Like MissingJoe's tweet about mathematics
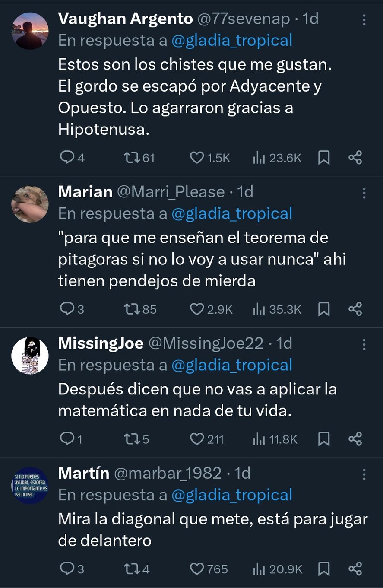Viewport: 383px width, 588px height. [x=197, y=439]
